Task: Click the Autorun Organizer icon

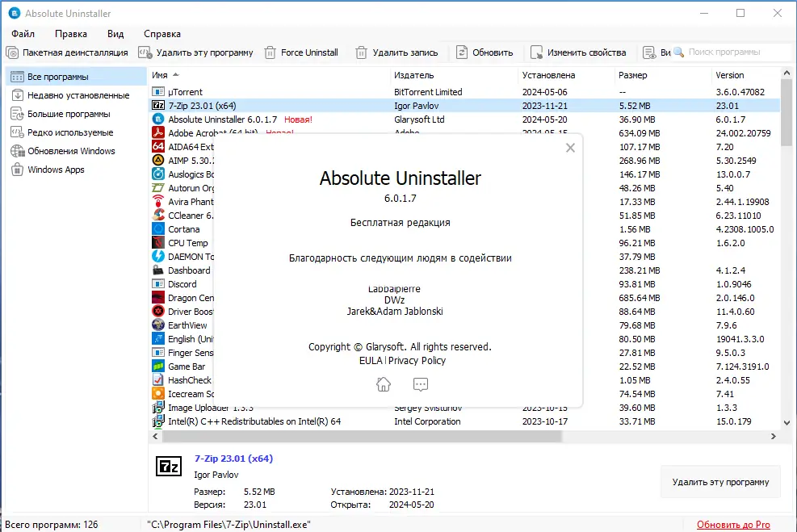Action: tap(158, 188)
